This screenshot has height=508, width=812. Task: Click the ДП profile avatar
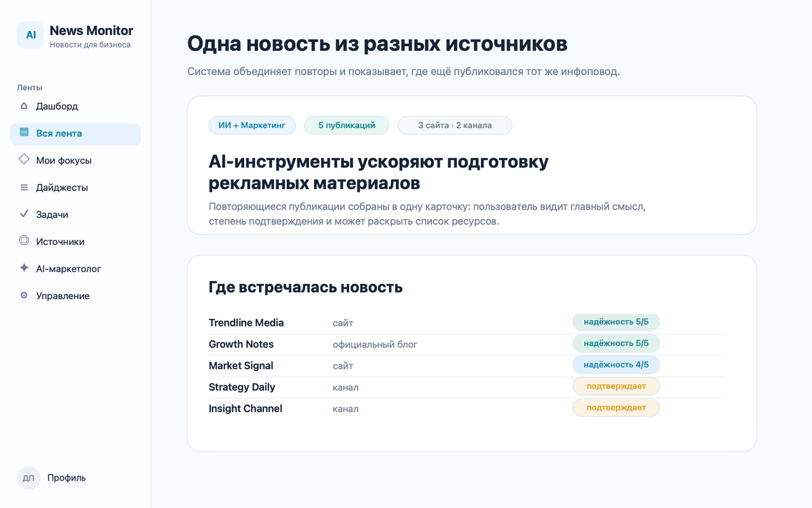pos(29,478)
